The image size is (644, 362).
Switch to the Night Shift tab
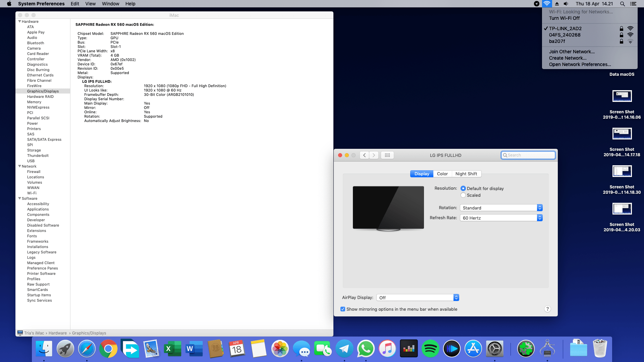click(x=467, y=174)
